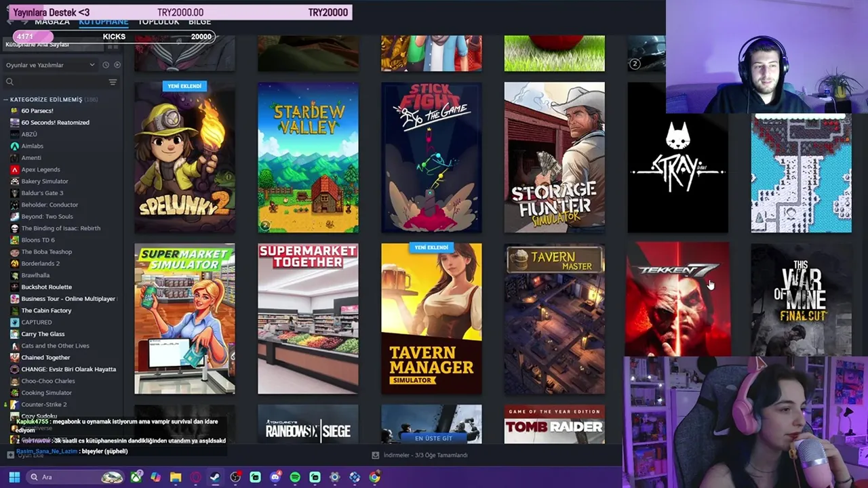Open the Oyunlar ve Yazılımlar dropdown
The width and height of the screenshot is (868, 488).
pos(50,65)
